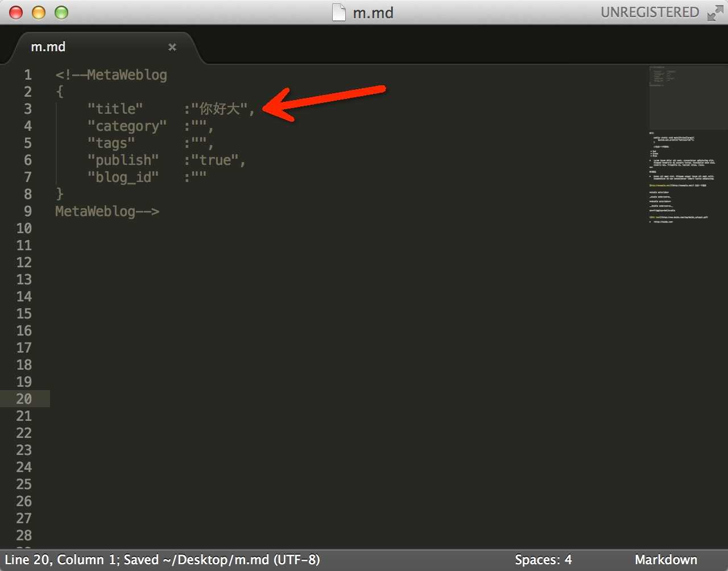Image resolution: width=728 pixels, height=571 pixels.
Task: Click the MetaWeblog--> closing comment line
Action: [107, 212]
